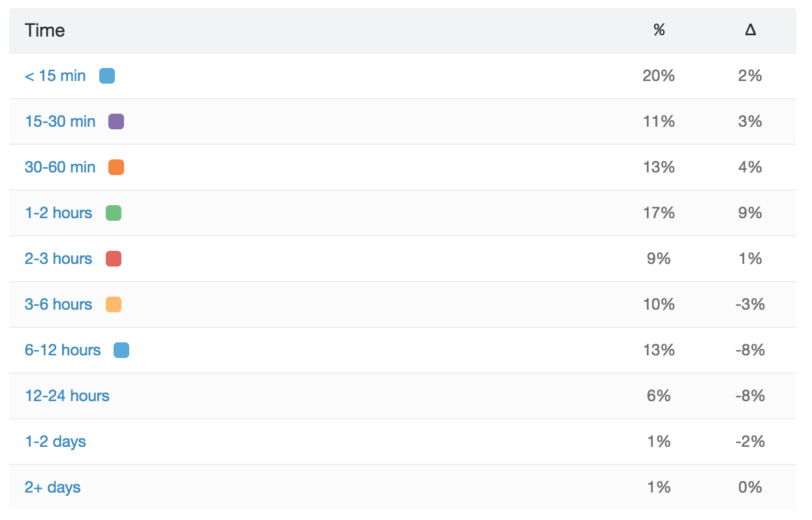Select the 12-24 hours link

pyautogui.click(x=67, y=396)
